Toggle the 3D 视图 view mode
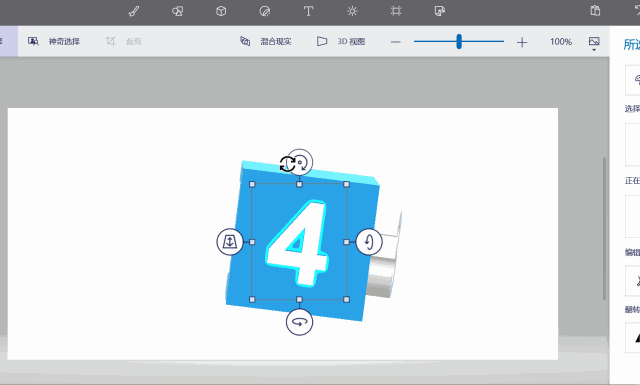 341,41
